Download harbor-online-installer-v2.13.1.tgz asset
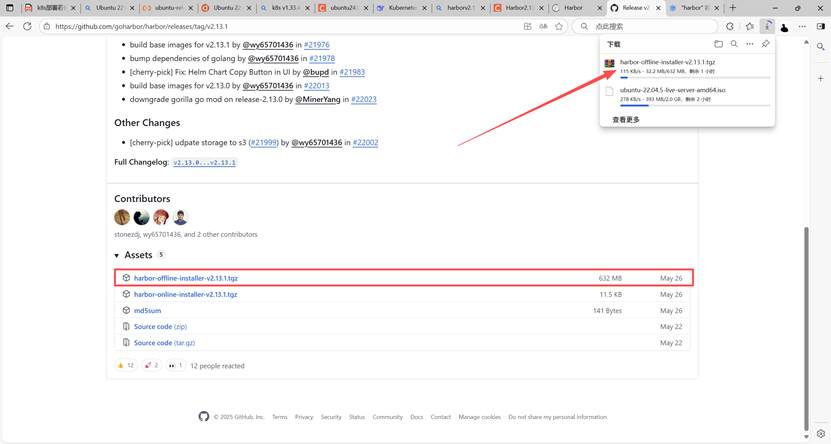This screenshot has width=831, height=444. pyautogui.click(x=185, y=294)
